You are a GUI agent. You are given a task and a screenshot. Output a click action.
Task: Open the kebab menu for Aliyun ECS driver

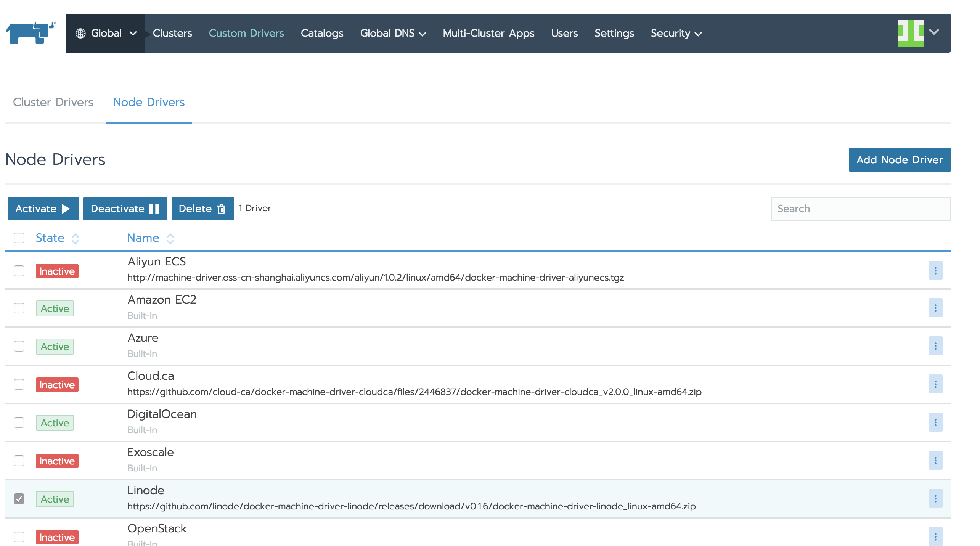pos(935,270)
